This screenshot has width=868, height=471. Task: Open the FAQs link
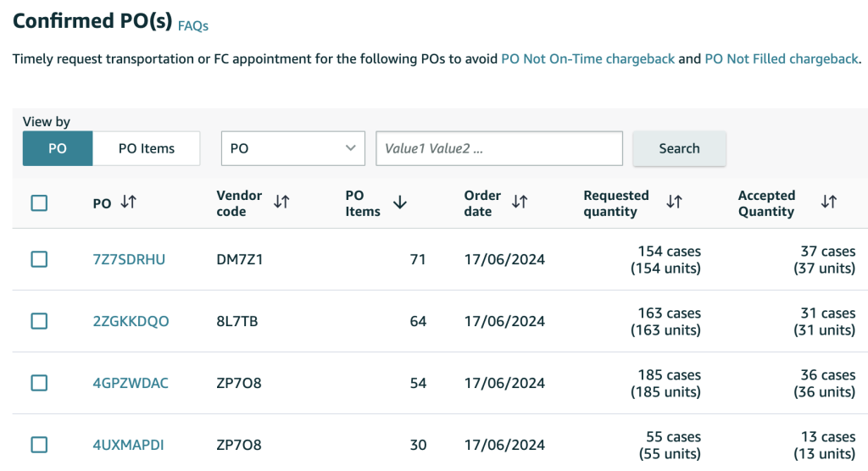coord(193,26)
